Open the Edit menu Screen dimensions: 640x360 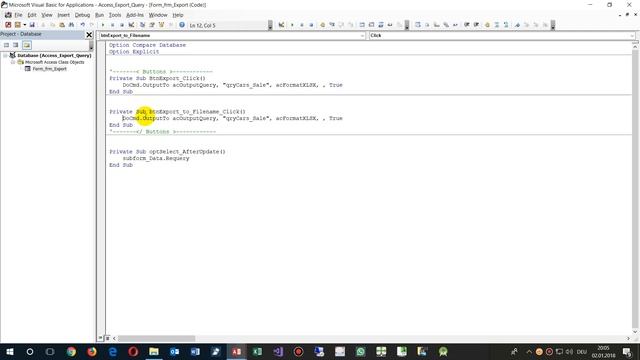coord(32,15)
